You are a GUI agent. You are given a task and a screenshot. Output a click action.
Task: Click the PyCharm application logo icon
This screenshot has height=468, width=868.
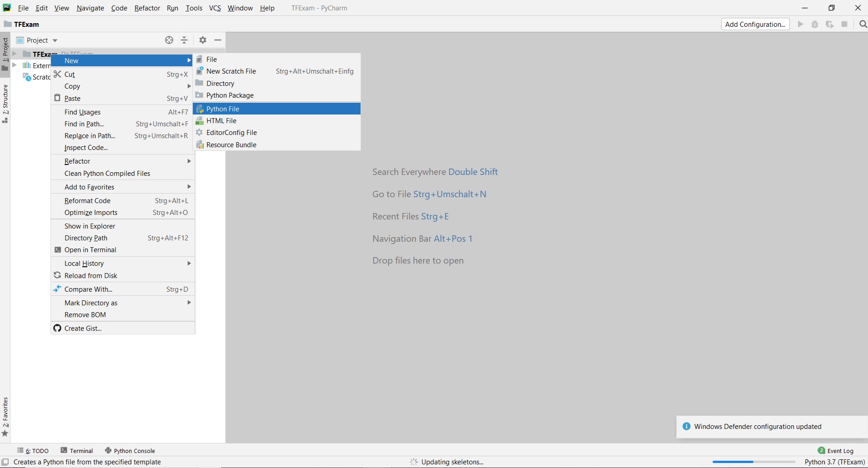[x=7, y=8]
